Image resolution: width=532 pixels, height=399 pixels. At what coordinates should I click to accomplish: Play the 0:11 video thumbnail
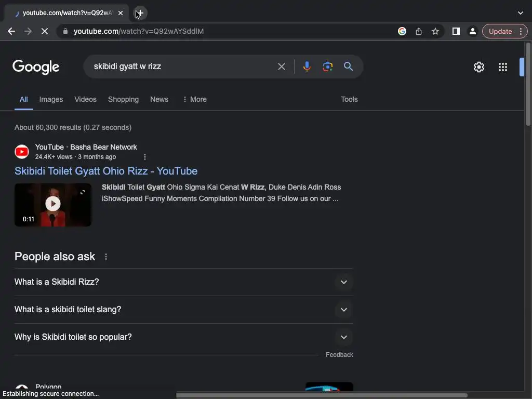point(53,205)
